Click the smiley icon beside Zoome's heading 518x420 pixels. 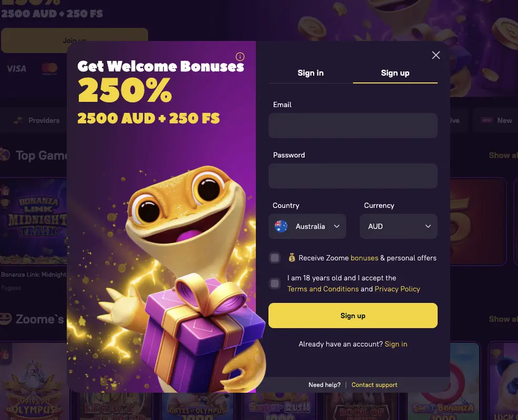[6, 319]
